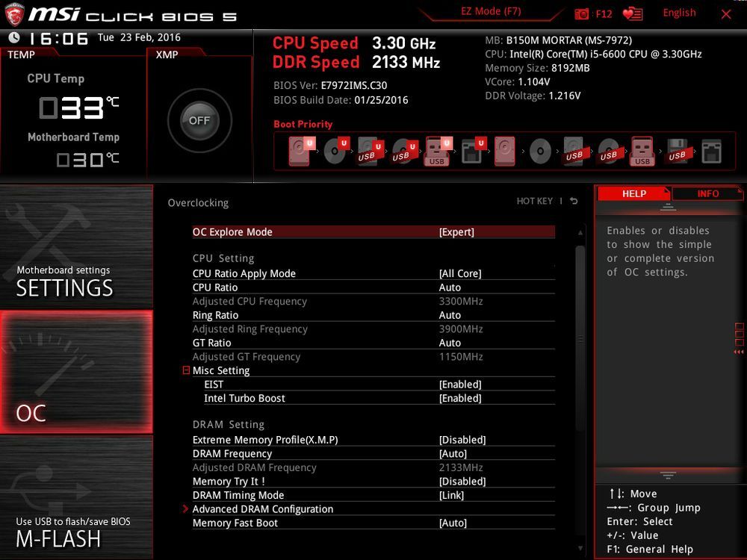Select the UEFI USB CD/DVD boot icon
This screenshot has width=747, height=560.
(405, 151)
